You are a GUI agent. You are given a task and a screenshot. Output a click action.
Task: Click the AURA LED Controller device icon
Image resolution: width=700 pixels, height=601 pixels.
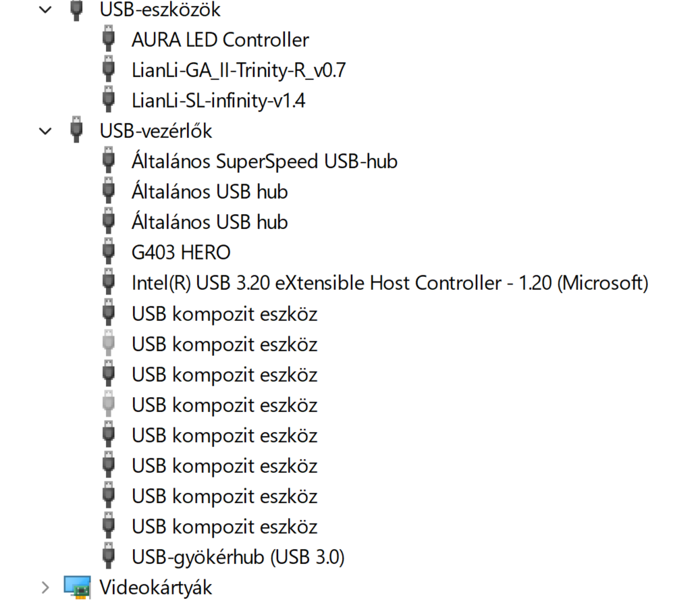click(108, 39)
